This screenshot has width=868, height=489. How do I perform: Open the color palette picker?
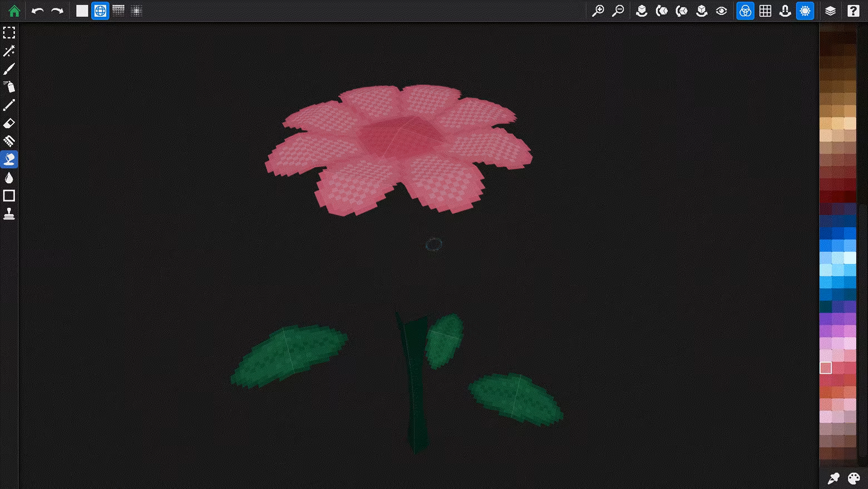pyautogui.click(x=854, y=478)
